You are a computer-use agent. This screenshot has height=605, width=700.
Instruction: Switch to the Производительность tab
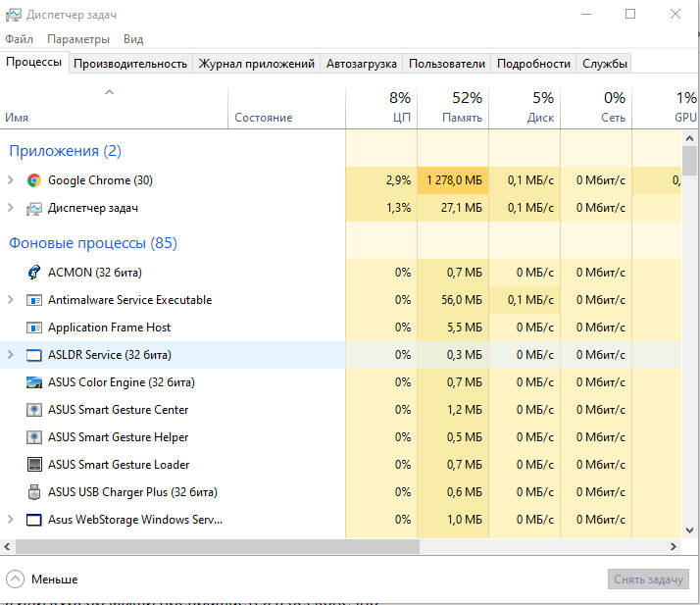(x=130, y=64)
